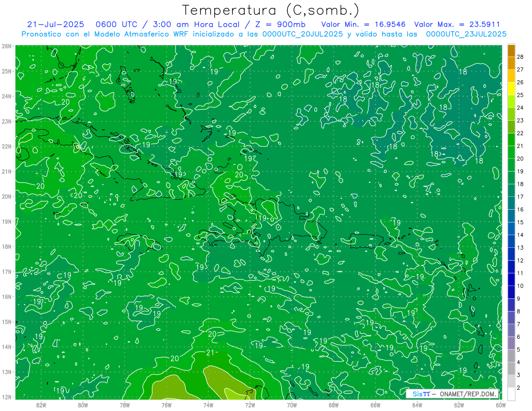Click the colorbar label '2'

pos(519,388)
